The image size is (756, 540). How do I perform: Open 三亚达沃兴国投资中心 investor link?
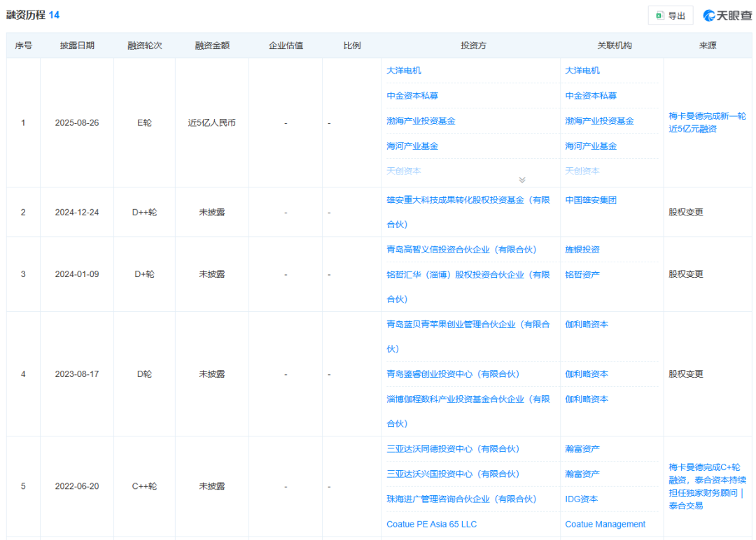pyautogui.click(x=453, y=474)
